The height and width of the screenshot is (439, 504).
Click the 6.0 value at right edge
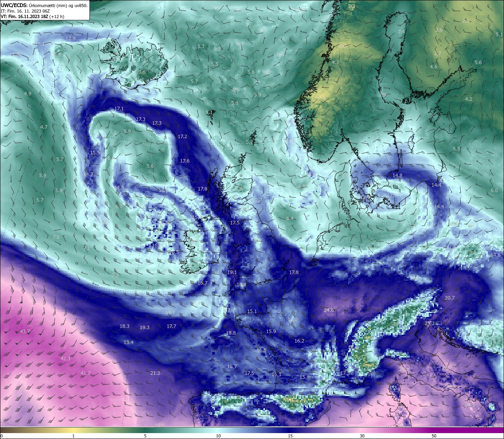(494, 191)
